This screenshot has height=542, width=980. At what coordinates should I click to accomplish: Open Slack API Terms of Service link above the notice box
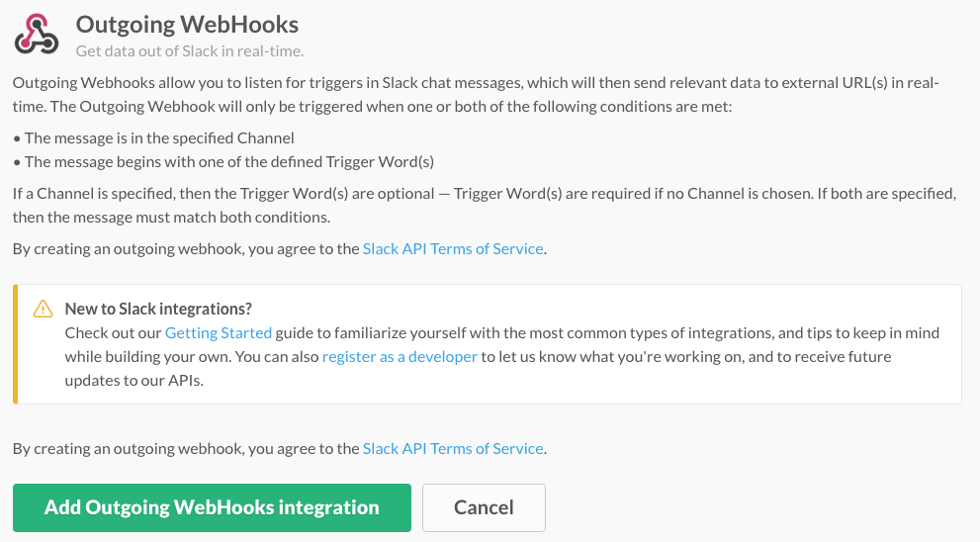[x=453, y=249]
